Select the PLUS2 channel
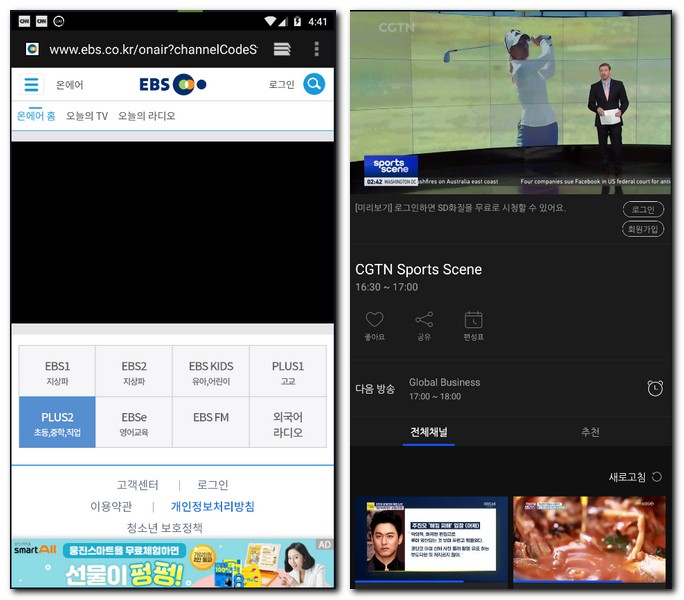Viewport: 684px width, 600px height. tap(57, 422)
